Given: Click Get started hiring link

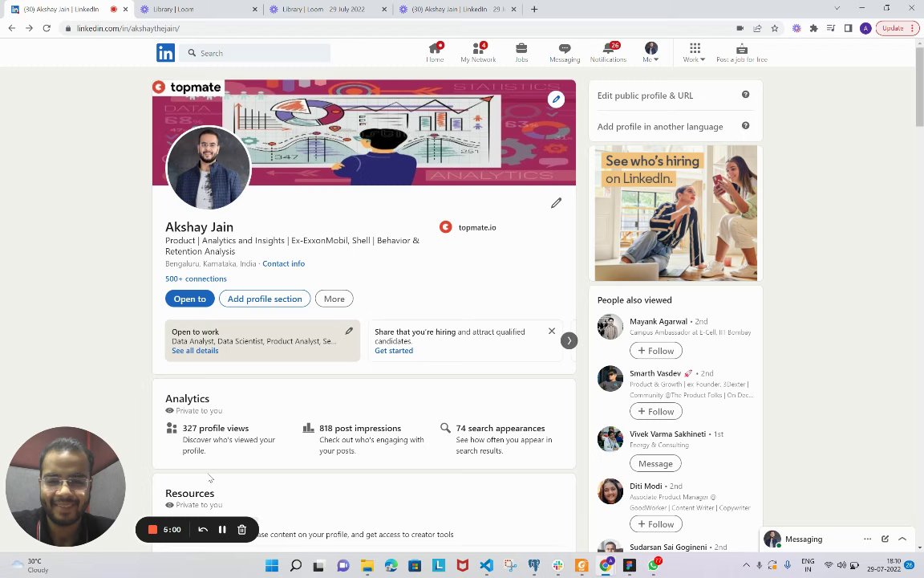Looking at the screenshot, I should [x=394, y=350].
